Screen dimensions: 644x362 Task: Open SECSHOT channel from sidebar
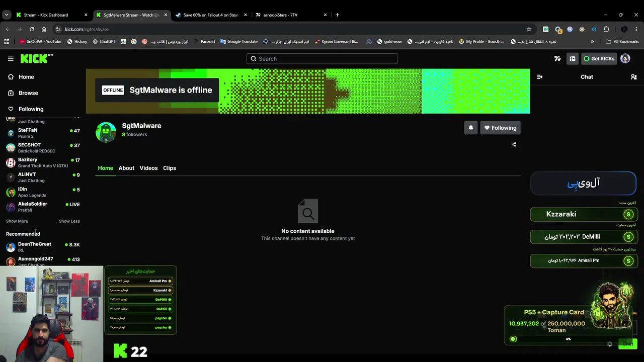coord(43,148)
